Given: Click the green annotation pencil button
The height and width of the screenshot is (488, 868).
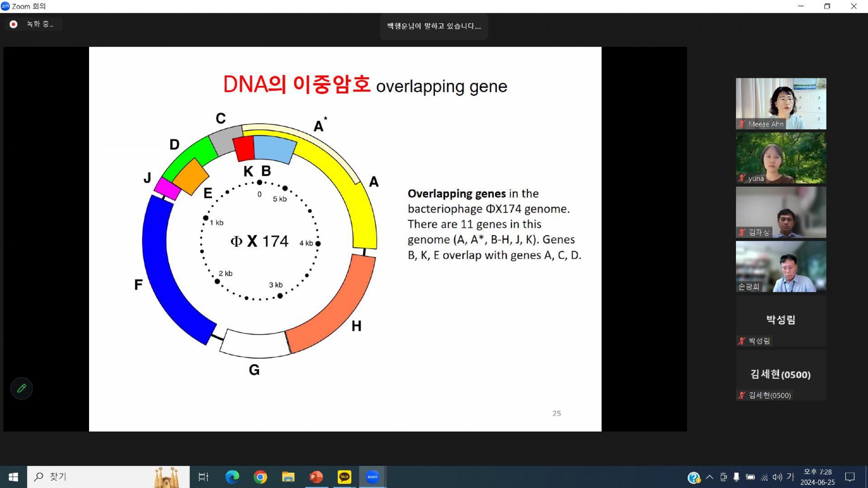Looking at the screenshot, I should pos(21,388).
